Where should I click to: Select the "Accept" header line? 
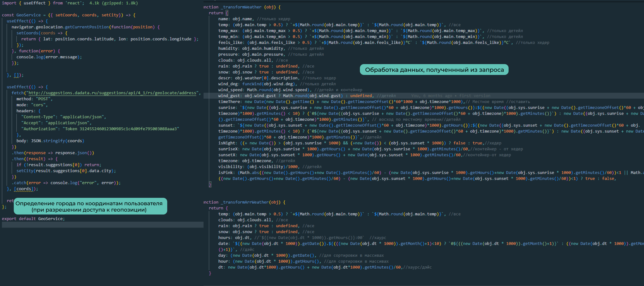56,123
